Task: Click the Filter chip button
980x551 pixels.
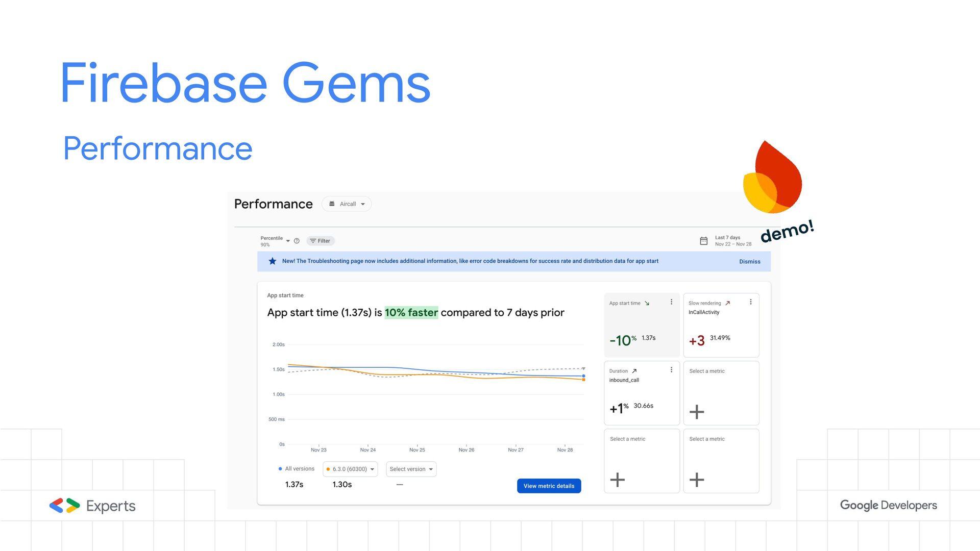Action: coord(321,241)
